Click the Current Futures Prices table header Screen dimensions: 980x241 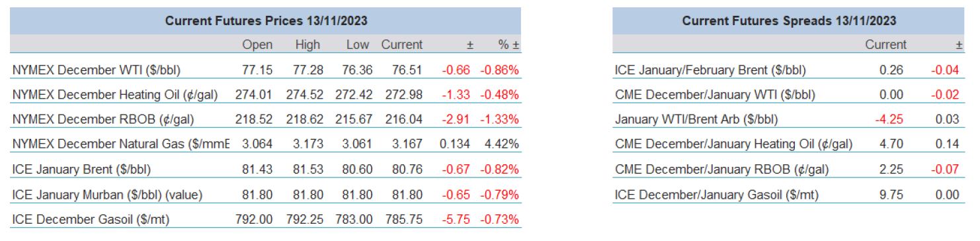click(266, 21)
